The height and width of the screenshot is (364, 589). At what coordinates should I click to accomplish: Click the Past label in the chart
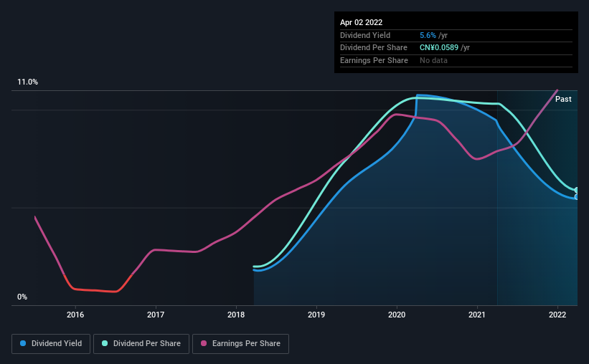click(563, 99)
